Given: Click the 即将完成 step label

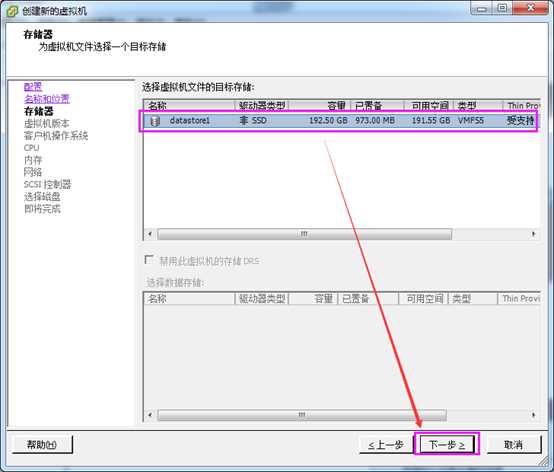Looking at the screenshot, I should pyautogui.click(x=42, y=209).
